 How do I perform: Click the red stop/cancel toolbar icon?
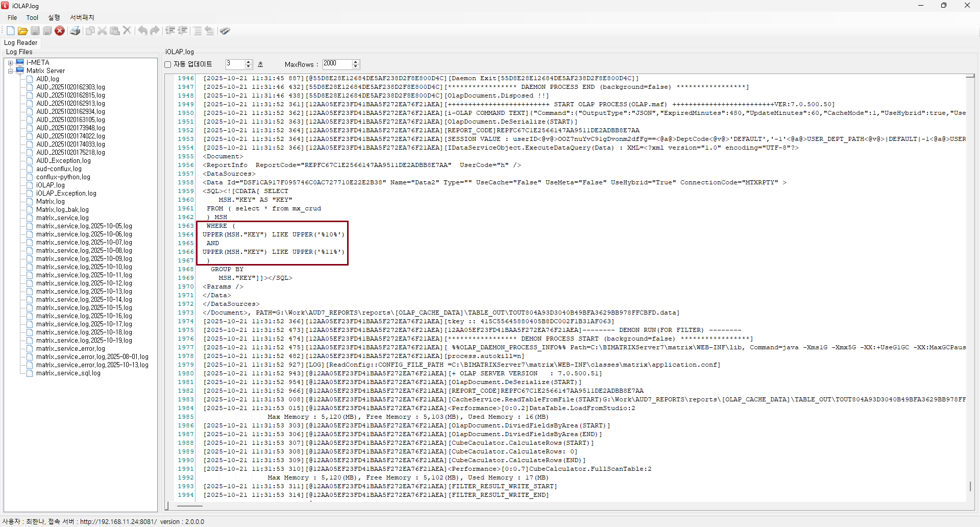click(x=60, y=31)
